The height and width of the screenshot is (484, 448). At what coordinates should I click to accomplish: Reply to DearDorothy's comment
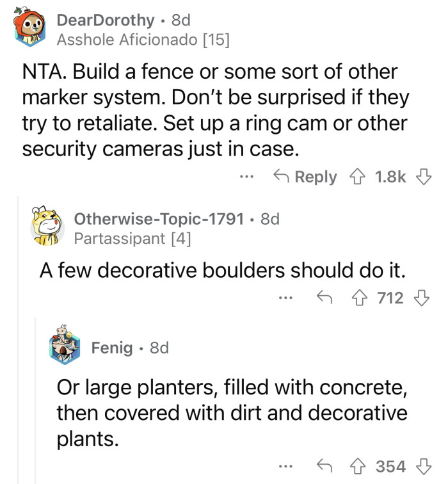tap(305, 177)
